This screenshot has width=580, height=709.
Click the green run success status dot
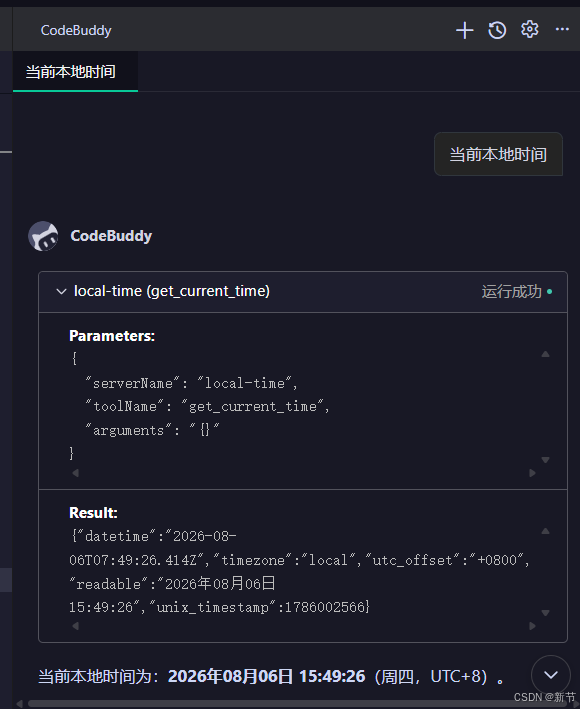[x=549, y=292]
